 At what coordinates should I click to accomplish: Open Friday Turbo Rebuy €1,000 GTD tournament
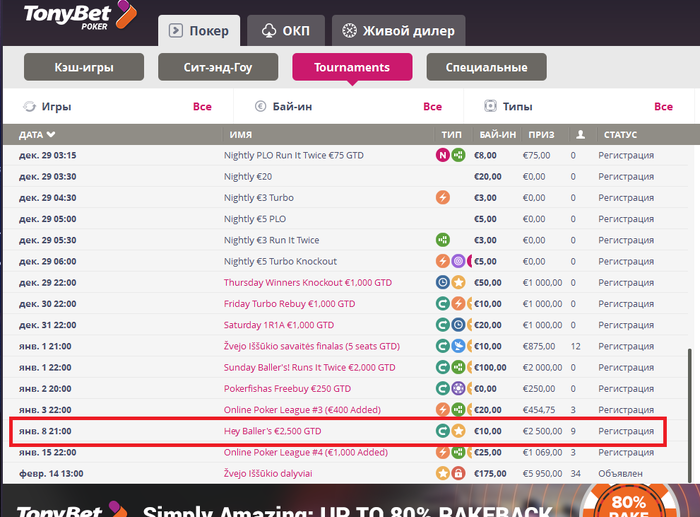pyautogui.click(x=289, y=304)
